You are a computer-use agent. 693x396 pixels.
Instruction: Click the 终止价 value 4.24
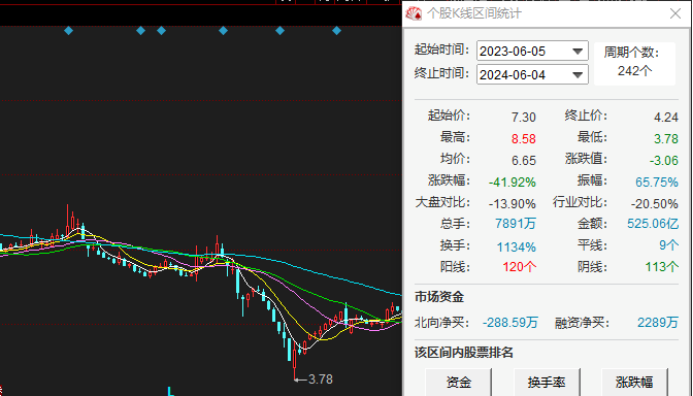666,117
